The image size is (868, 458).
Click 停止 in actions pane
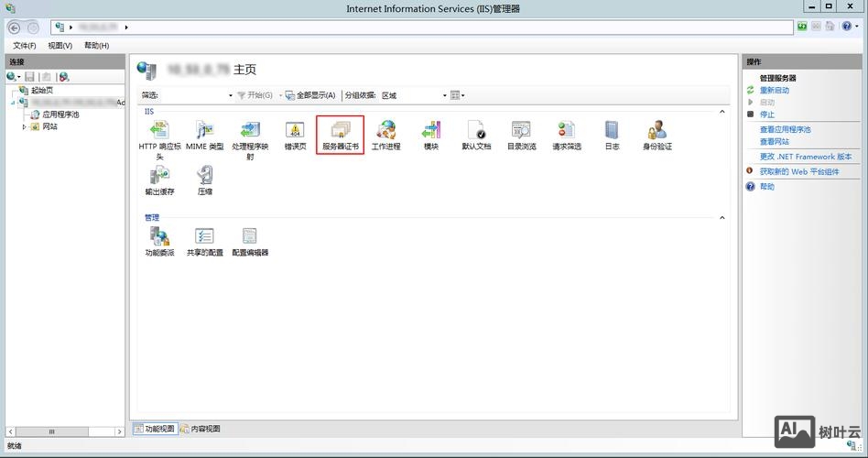pos(767,114)
